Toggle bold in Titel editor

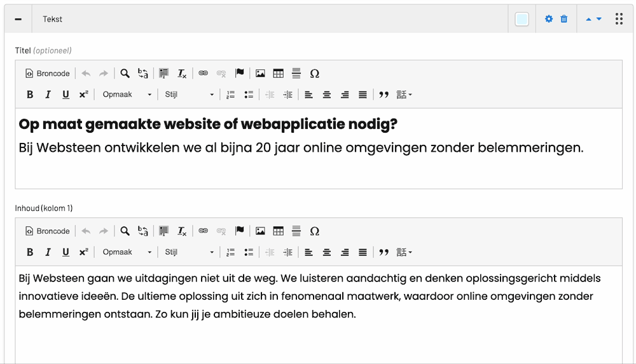[30, 95]
